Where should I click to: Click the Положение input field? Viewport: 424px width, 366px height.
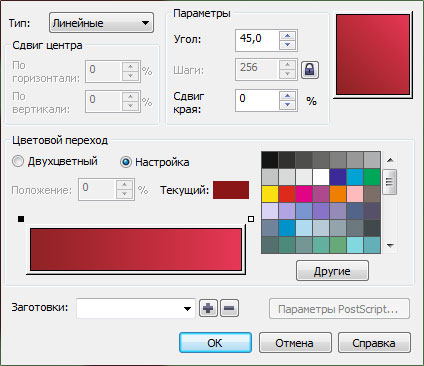pos(97,189)
